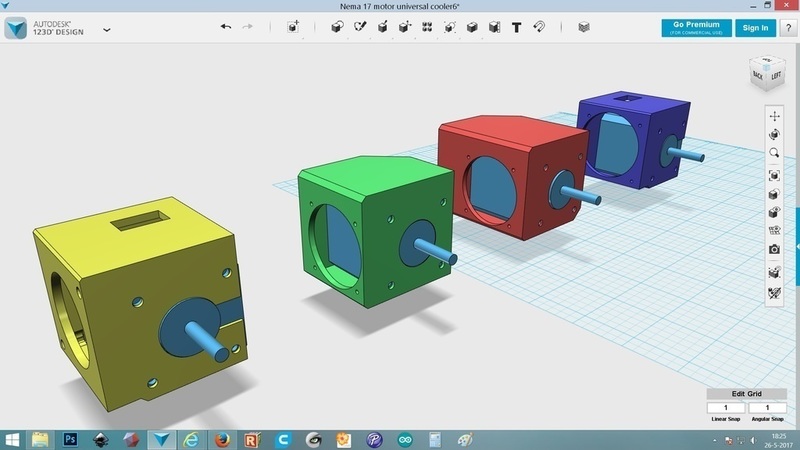Open the calculator taskbar icon
Image resolution: width=800 pixels, height=450 pixels.
(435, 440)
